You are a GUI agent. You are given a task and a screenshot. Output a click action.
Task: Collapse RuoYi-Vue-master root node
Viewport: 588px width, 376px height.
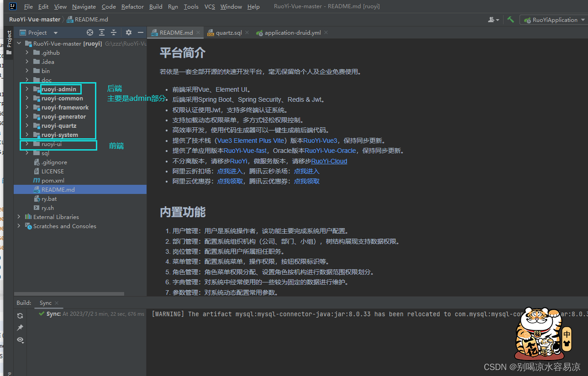[19, 43]
